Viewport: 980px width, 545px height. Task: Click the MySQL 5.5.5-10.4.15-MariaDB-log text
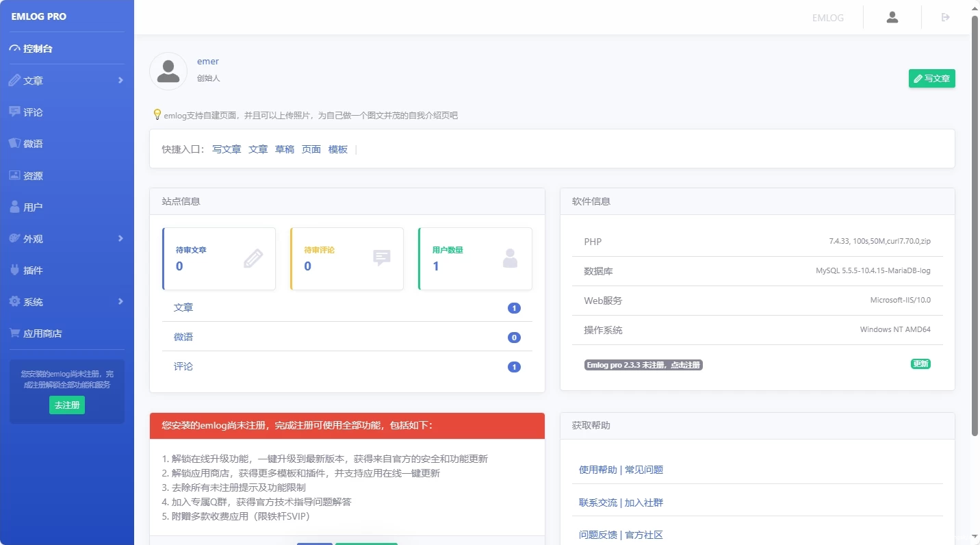tap(873, 271)
